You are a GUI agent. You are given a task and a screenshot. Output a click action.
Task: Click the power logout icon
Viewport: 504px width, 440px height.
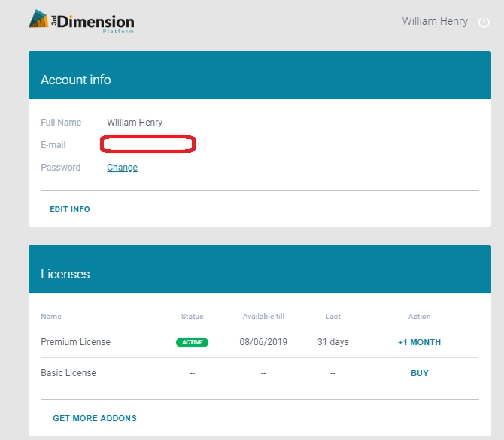484,22
